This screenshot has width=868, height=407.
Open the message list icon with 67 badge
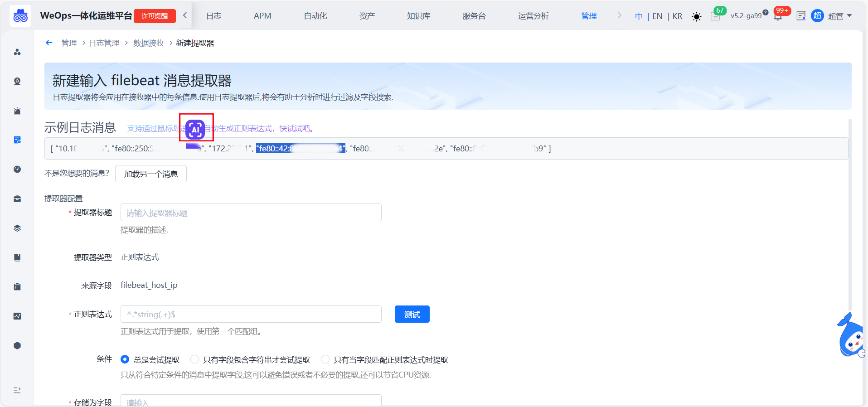pos(715,16)
